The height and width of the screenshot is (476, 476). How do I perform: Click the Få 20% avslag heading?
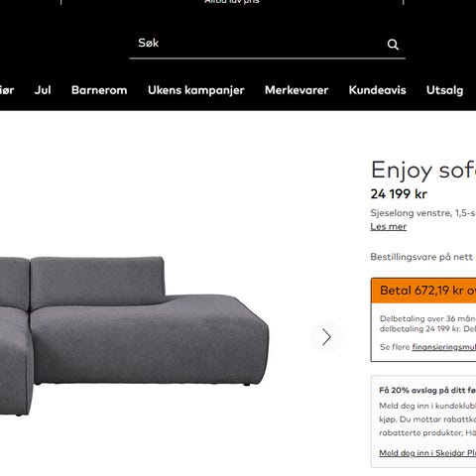(427, 391)
